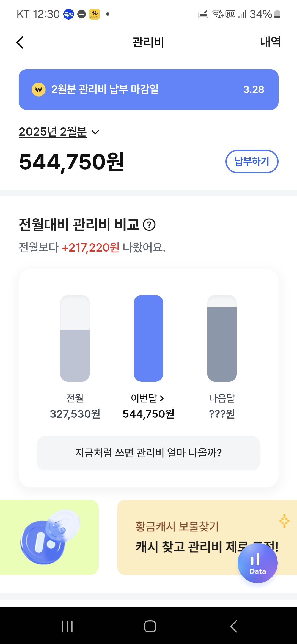The image size is (297, 644).
Task: Tap the chevron next to 2025년 2월분
Action: pyautogui.click(x=95, y=132)
